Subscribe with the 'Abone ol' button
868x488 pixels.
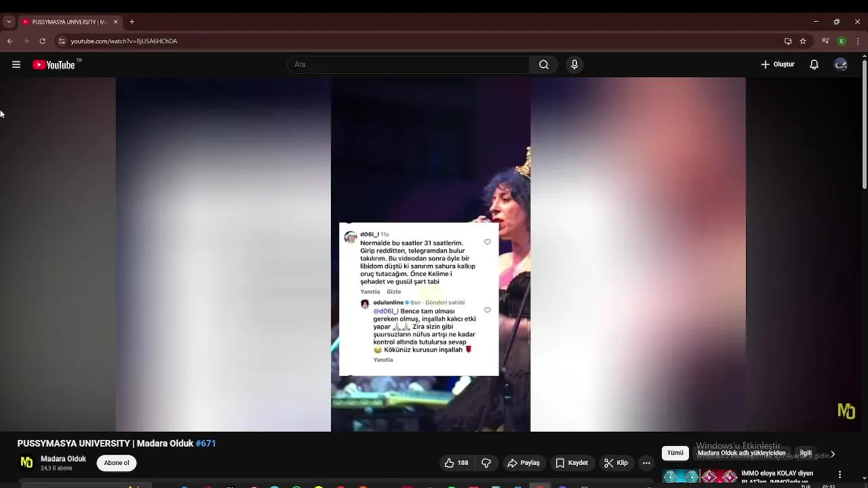(x=117, y=463)
